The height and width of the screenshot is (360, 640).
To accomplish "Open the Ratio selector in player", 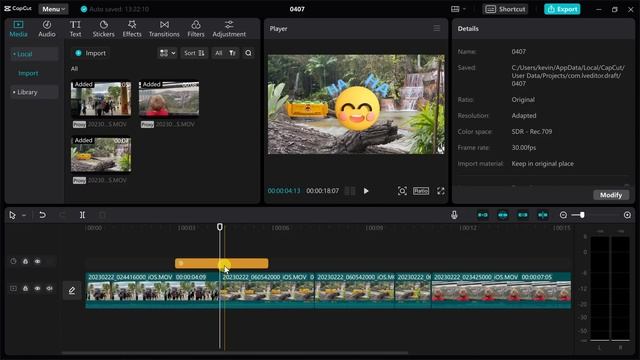I will (x=421, y=191).
